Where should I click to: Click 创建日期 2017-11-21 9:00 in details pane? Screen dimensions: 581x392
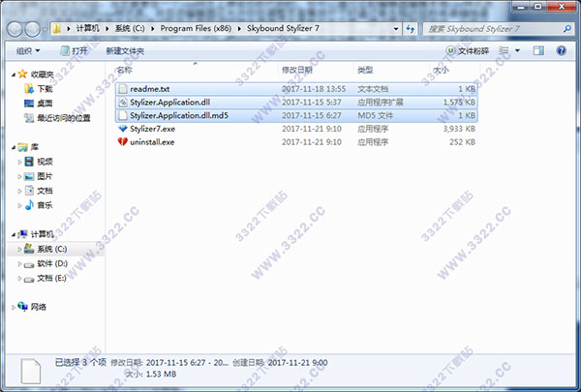point(280,363)
